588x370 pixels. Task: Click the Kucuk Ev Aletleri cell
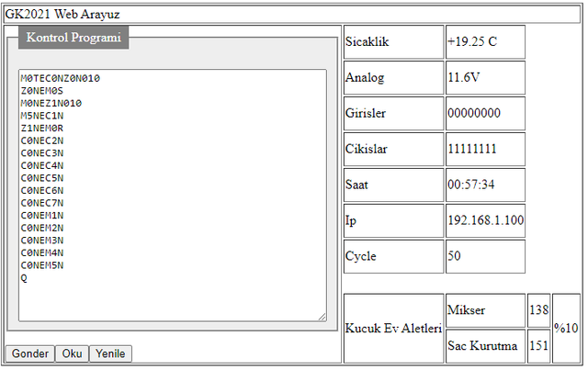(x=394, y=329)
